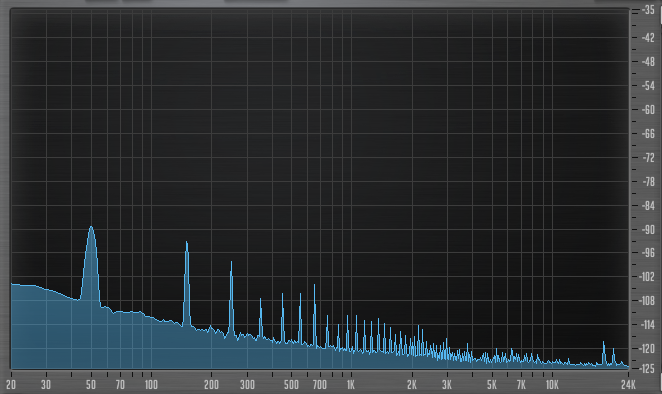Viewport: 662px width, 394px height.
Task: Click the 700 Hz frequency axis label
Action: (x=320, y=385)
